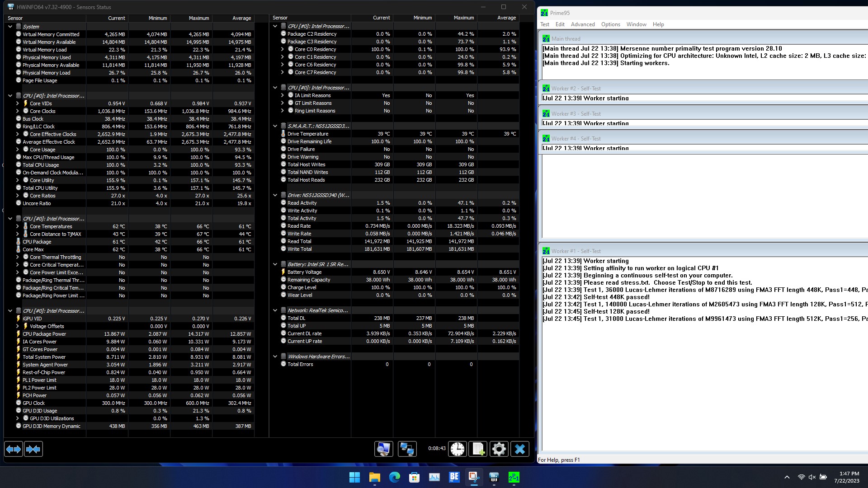This screenshot has width=868, height=488.
Task: Click the expand columns arrows button
Action: (x=14, y=449)
